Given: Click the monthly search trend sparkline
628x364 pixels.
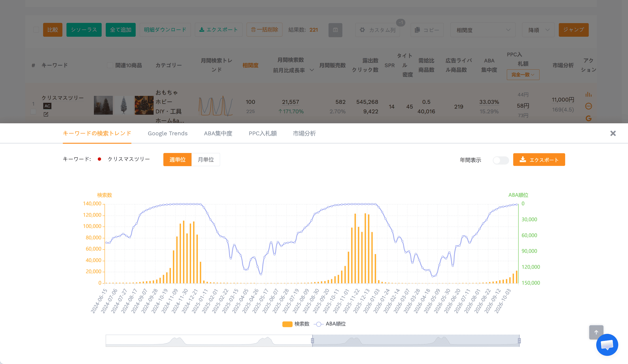Looking at the screenshot, I should click(216, 106).
